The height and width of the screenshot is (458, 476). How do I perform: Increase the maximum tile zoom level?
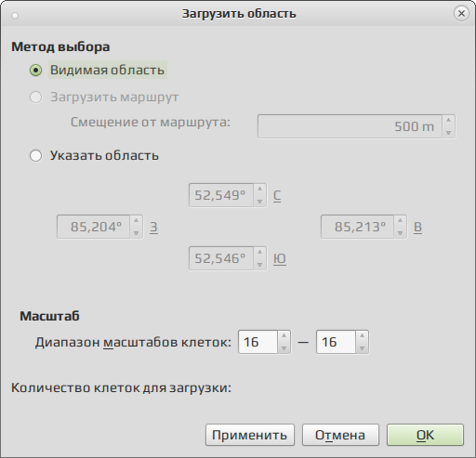click(362, 336)
